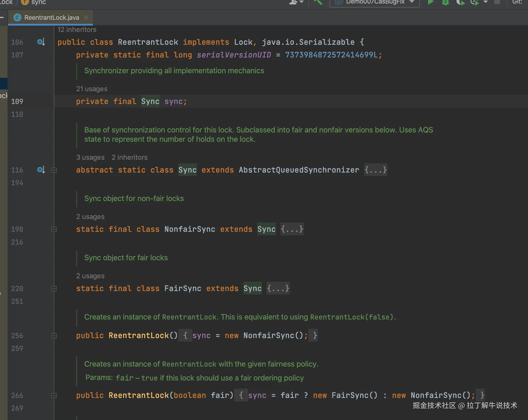Click the Sync name in the line 116 declaration
This screenshot has width=528, height=420.
(x=188, y=170)
